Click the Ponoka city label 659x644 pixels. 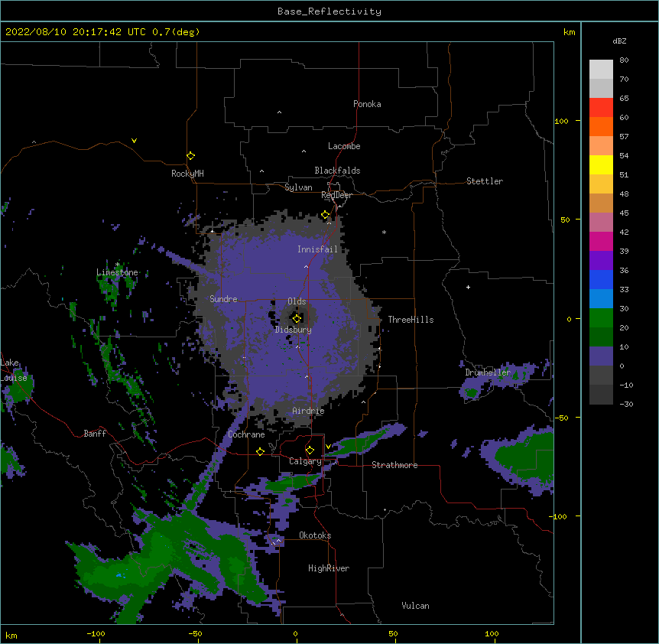pos(367,104)
